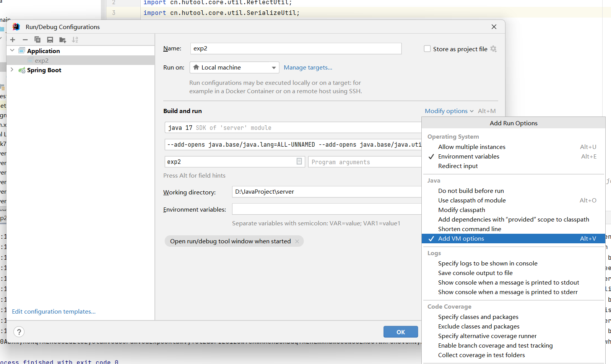Select Show console when message printed to stdout
This screenshot has width=611, height=364.
click(513, 283)
